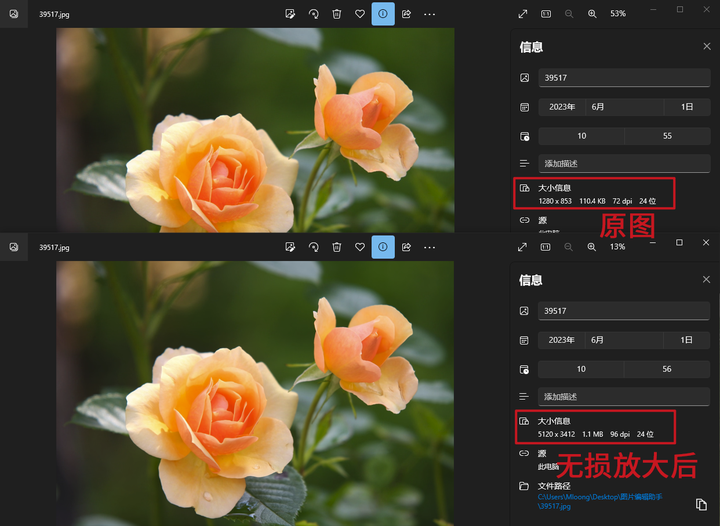This screenshot has width=720, height=526.
Task: Click the hour field 10 in top panel
Action: [x=581, y=136]
